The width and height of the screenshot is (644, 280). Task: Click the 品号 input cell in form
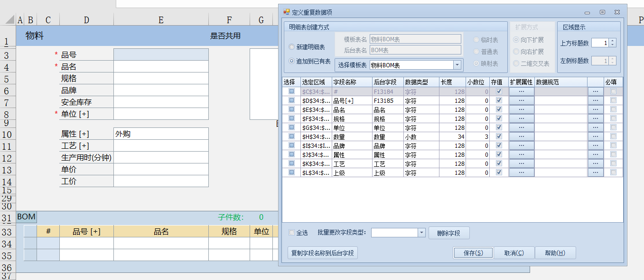pyautogui.click(x=161, y=54)
